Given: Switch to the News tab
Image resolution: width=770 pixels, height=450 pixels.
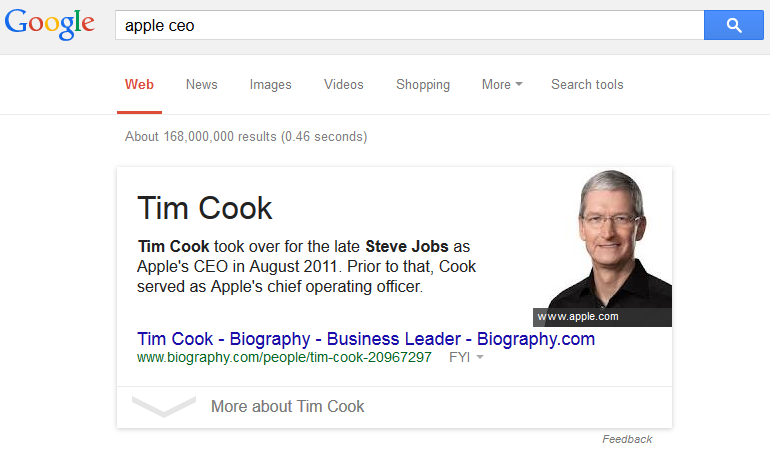Looking at the screenshot, I should [x=201, y=85].
